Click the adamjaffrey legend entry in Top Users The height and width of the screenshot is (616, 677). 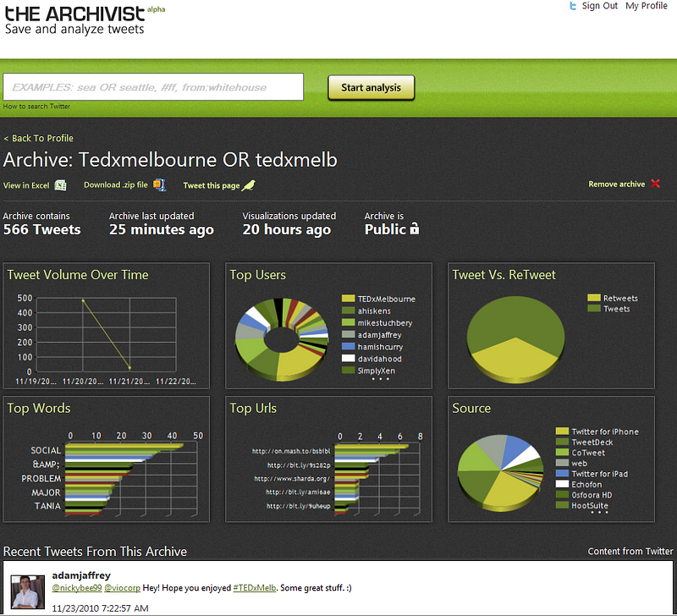coord(379,334)
